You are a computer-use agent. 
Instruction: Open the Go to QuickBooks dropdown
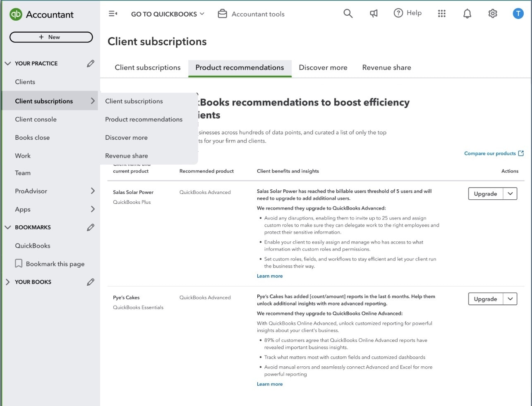click(x=168, y=14)
